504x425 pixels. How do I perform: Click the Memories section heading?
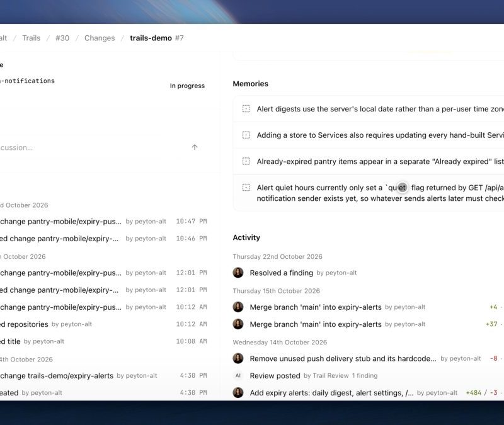(250, 84)
